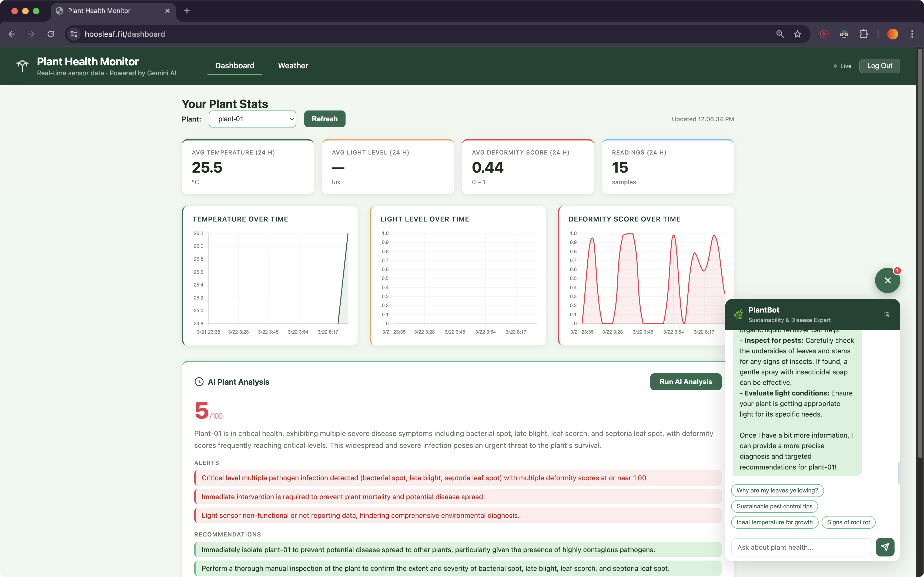Focus the 'Ask about plant health' field
924x577 pixels.
point(801,547)
